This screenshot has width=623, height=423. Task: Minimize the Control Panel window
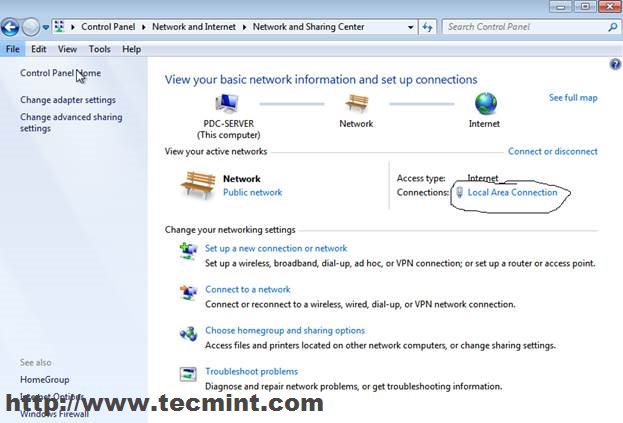pos(561,6)
